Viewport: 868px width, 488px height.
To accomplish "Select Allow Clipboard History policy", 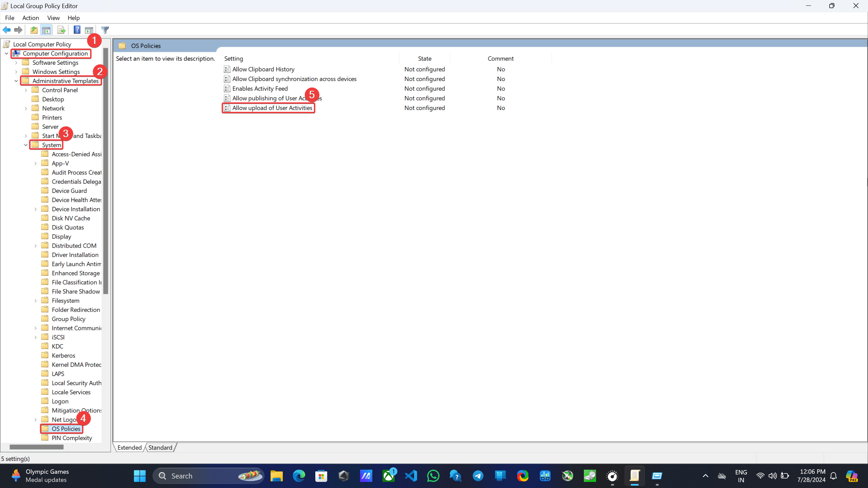I will click(263, 69).
